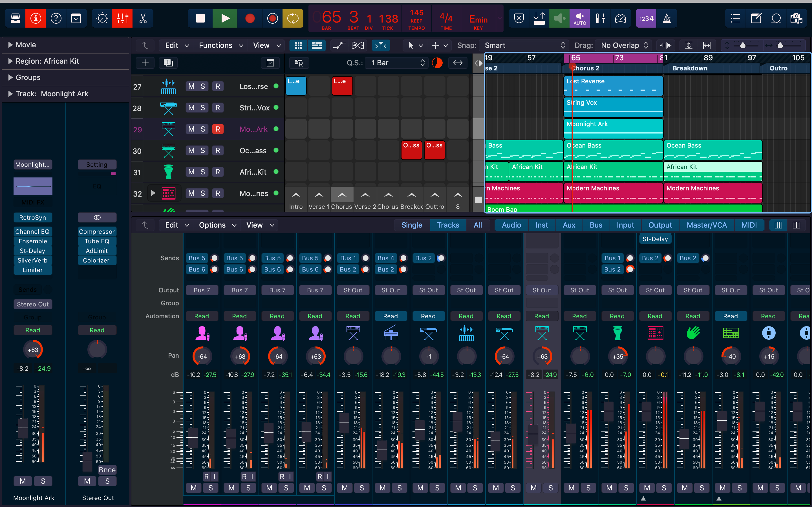The image size is (812, 507).
Task: Switch mixer to the Single view tab
Action: (411, 225)
